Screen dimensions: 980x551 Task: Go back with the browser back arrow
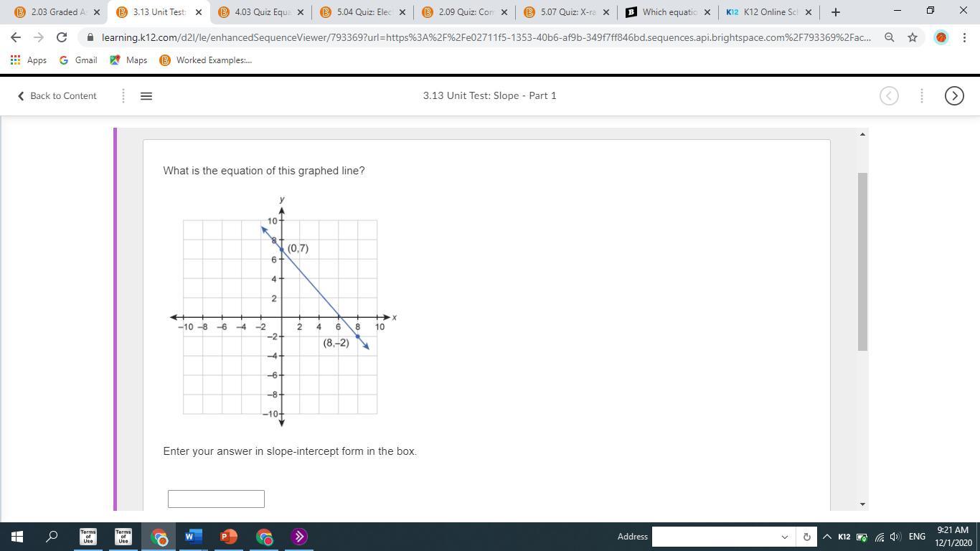(x=16, y=37)
